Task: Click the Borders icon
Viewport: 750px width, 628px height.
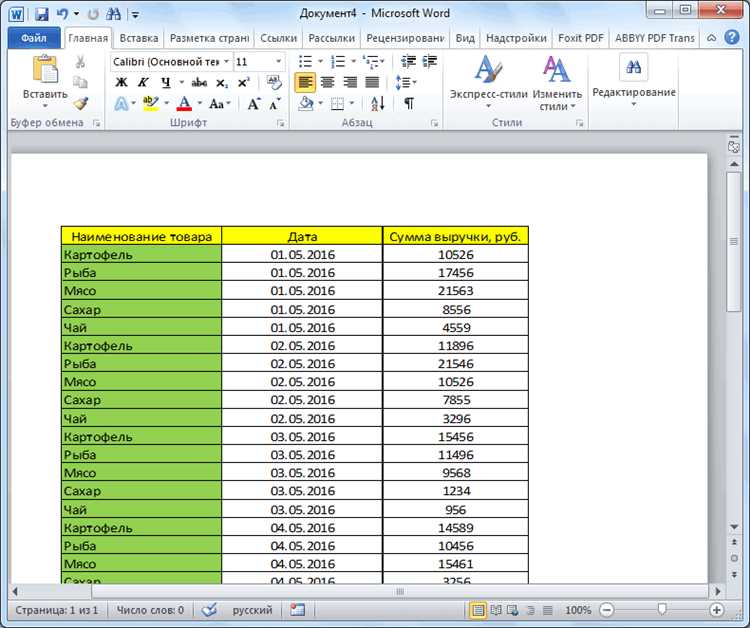Action: coord(338,103)
